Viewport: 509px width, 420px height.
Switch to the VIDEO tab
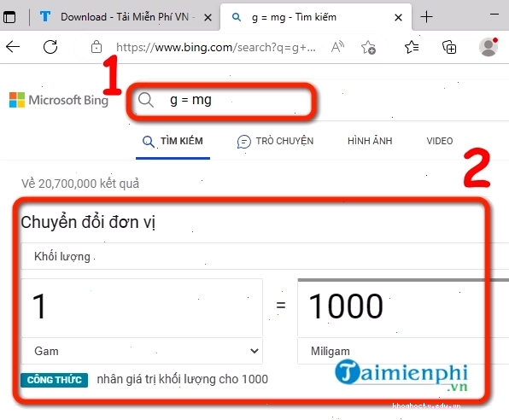click(440, 141)
